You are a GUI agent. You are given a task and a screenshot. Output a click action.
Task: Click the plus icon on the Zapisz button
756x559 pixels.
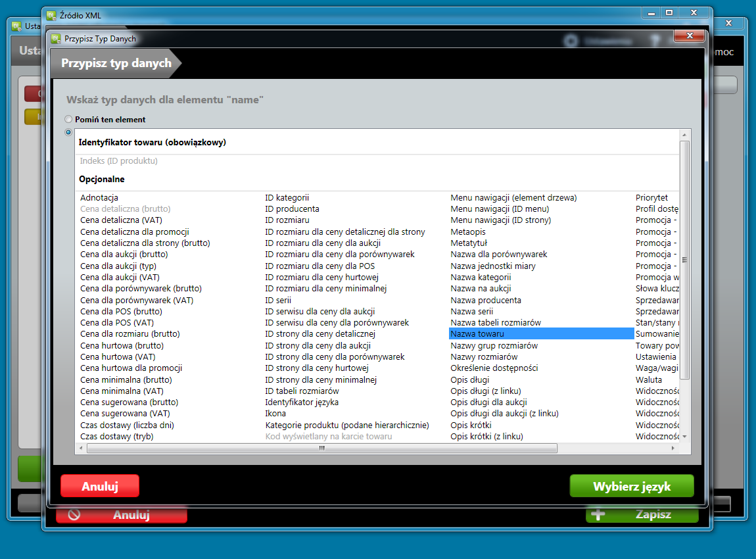598,514
